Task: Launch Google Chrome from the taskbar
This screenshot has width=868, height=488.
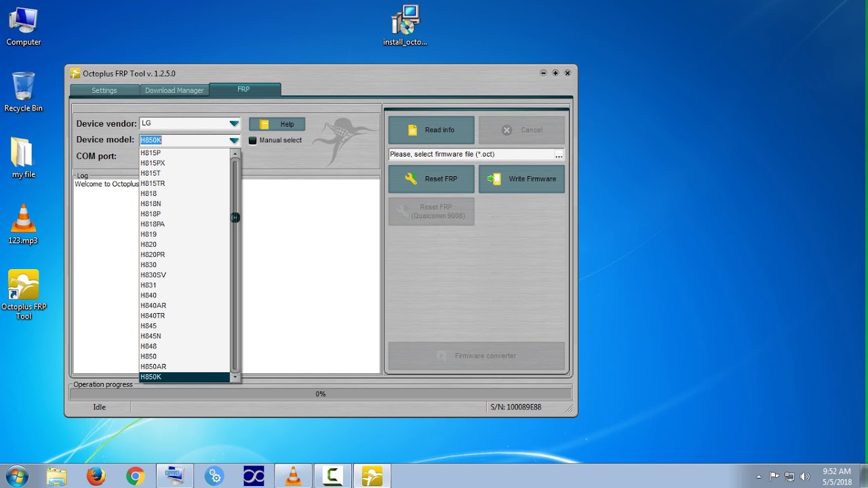Action: (136, 476)
